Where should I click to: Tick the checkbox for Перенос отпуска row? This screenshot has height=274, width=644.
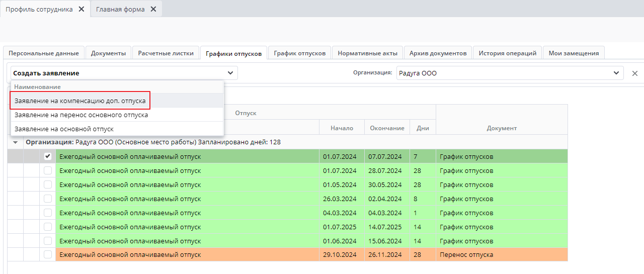[x=48, y=254]
